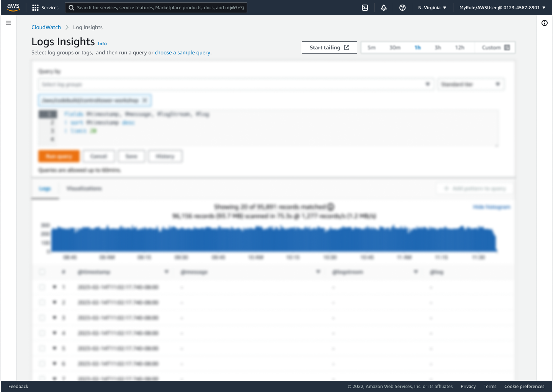The height and width of the screenshot is (392, 553).
Task: Launch CloudShell from the top bar icon
Action: (365, 8)
